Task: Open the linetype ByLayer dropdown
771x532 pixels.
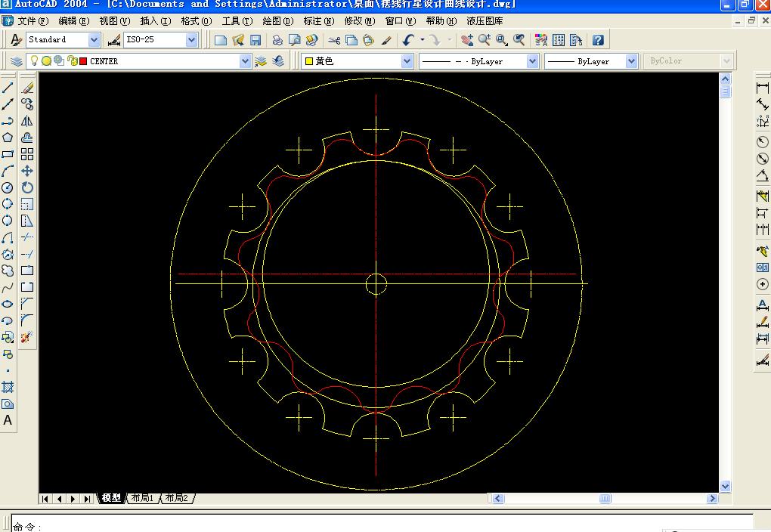Action: click(x=532, y=61)
